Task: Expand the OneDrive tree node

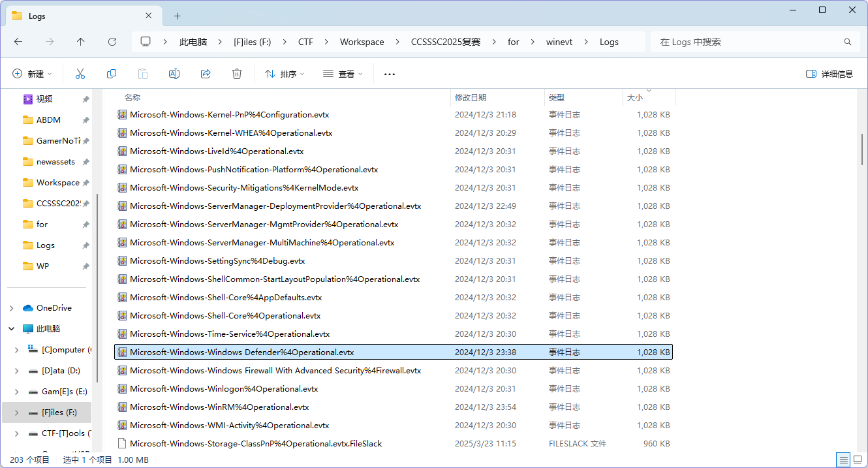Action: point(12,308)
